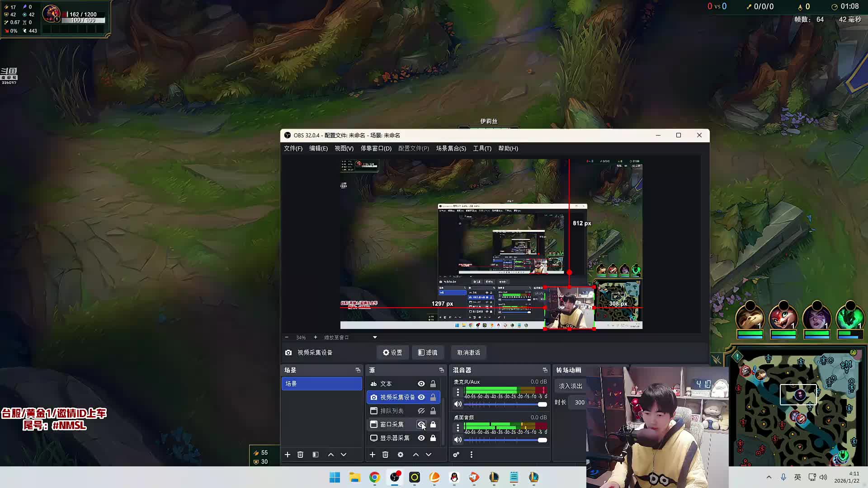This screenshot has width=868, height=488.
Task: Move selected source up in list
Action: point(416,455)
